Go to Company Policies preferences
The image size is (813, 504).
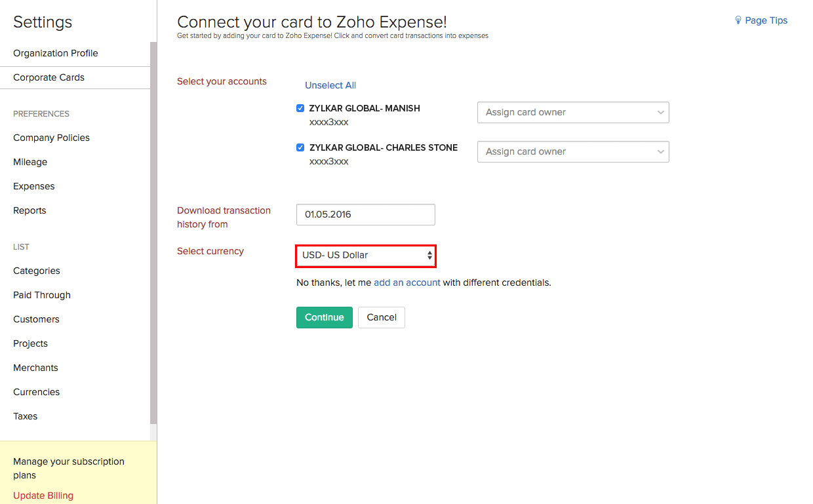(x=51, y=138)
